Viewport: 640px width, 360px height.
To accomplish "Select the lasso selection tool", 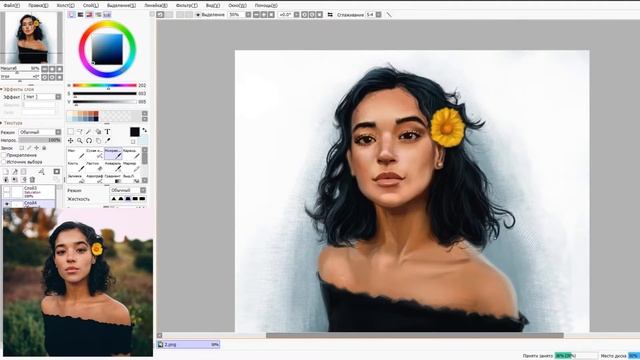I will coord(80,131).
